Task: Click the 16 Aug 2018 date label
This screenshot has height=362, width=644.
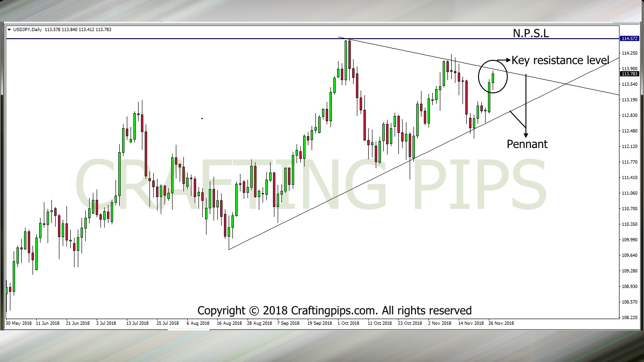Action: (x=230, y=323)
